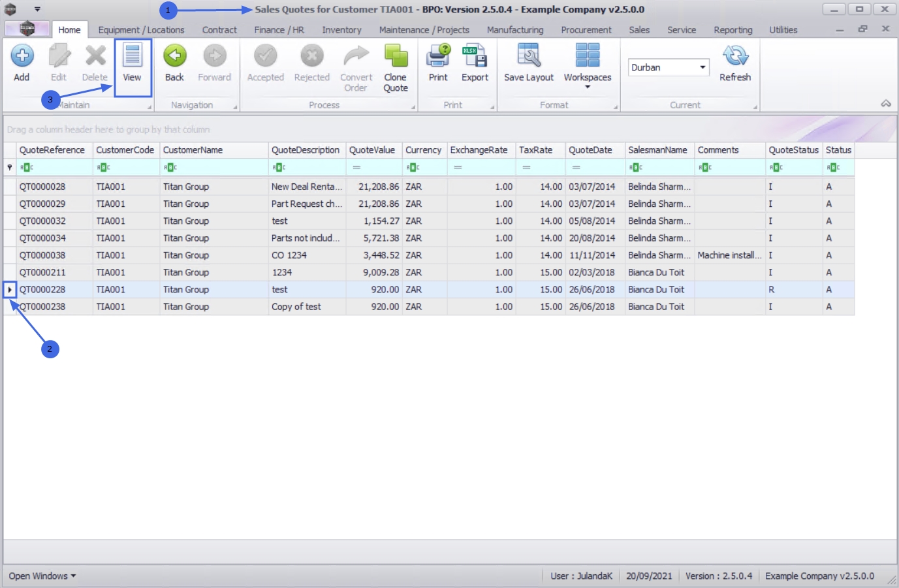The height and width of the screenshot is (588, 899).
Task: Click the Add quote icon
Action: click(22, 56)
